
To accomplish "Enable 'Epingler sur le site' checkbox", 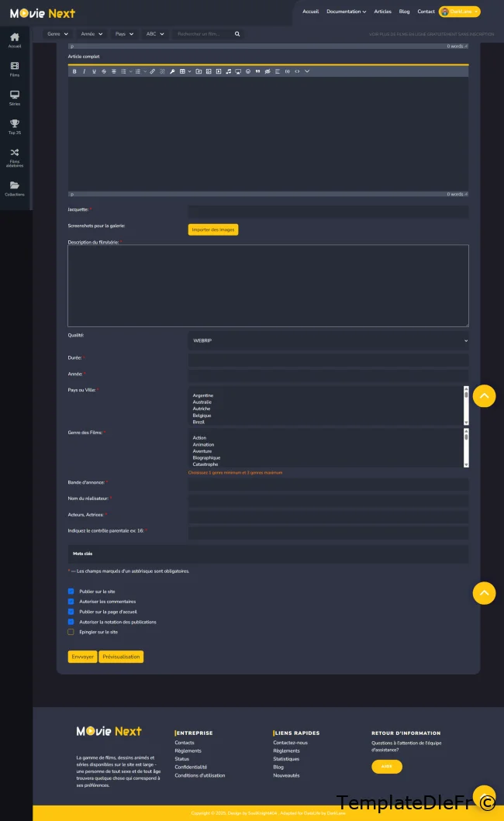I will click(71, 632).
